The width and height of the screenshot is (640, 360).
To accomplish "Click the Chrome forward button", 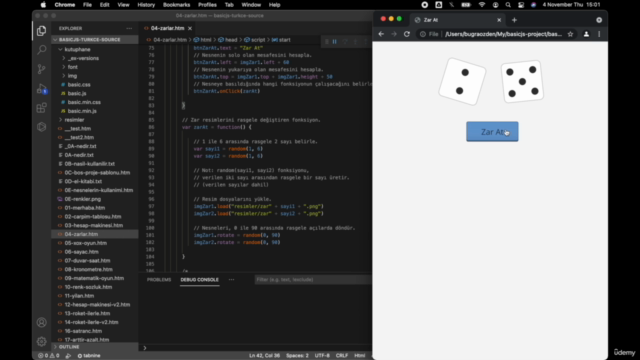I will click(394, 34).
